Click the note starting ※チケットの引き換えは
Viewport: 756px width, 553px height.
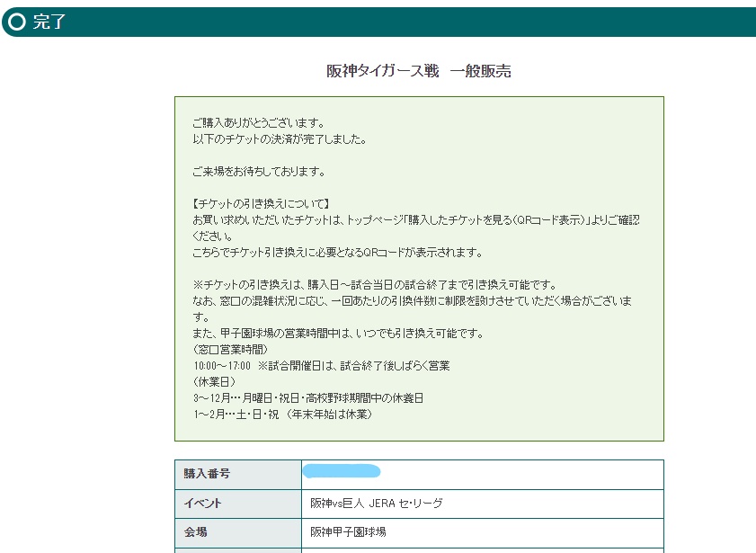pyautogui.click(x=375, y=285)
